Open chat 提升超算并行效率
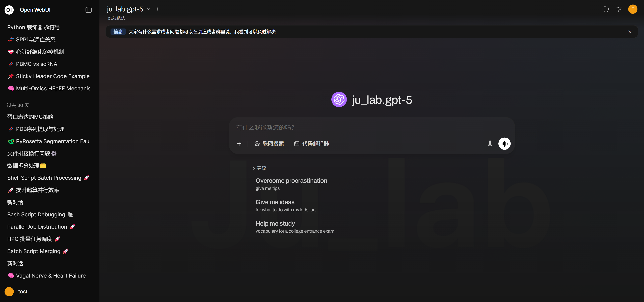The width and height of the screenshot is (644, 302). coord(49,190)
